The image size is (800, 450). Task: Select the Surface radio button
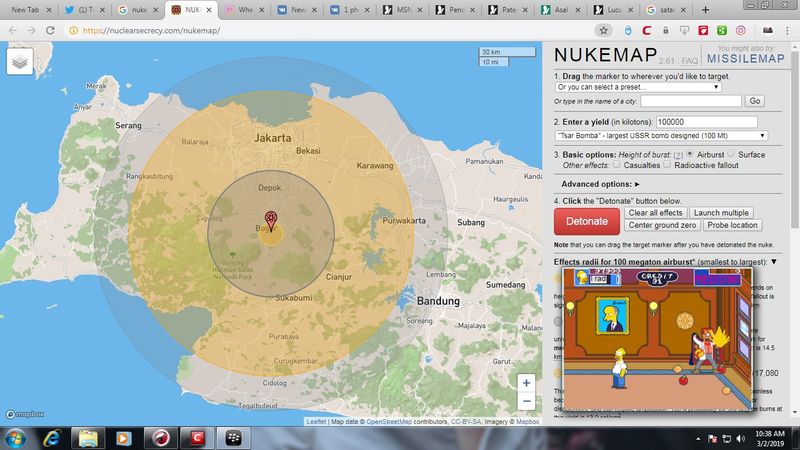pyautogui.click(x=731, y=154)
